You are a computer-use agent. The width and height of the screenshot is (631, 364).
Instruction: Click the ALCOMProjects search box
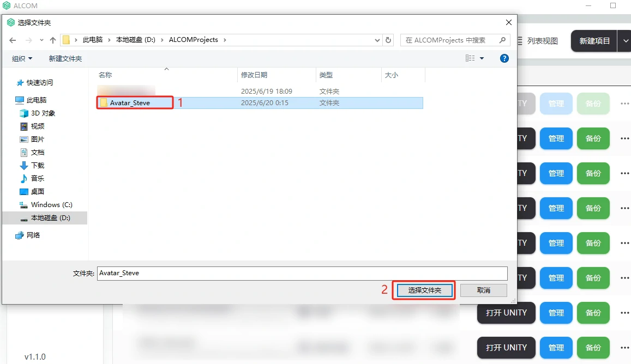point(449,40)
